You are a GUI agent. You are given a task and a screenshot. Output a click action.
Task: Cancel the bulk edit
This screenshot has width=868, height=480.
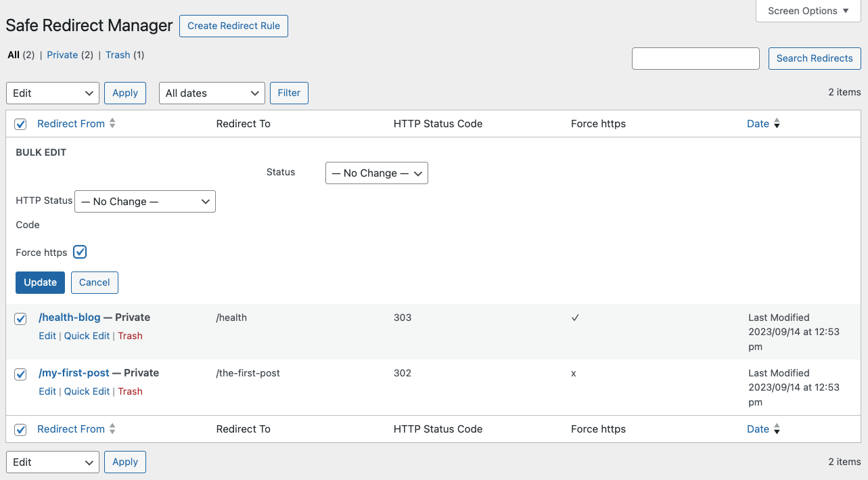[94, 282]
